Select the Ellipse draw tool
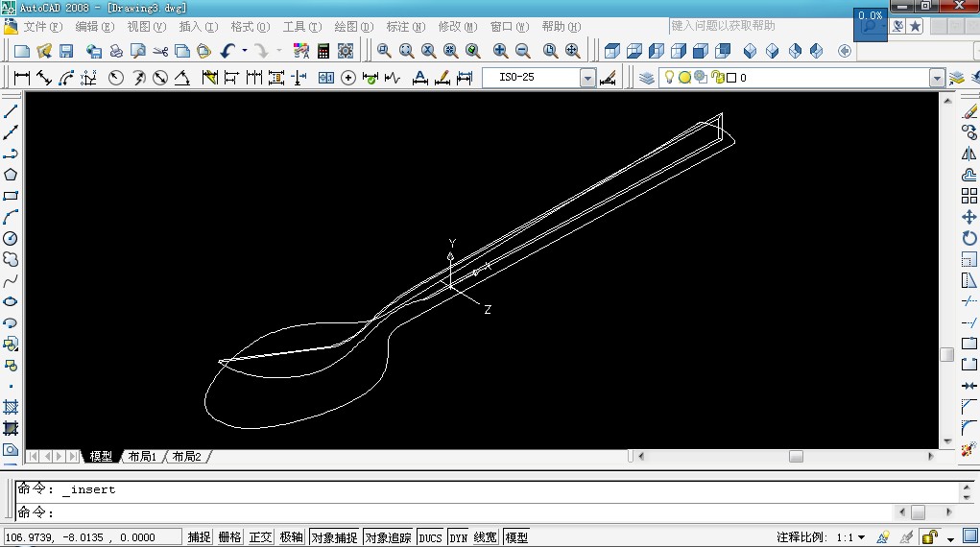This screenshot has height=547, width=980. [11, 301]
